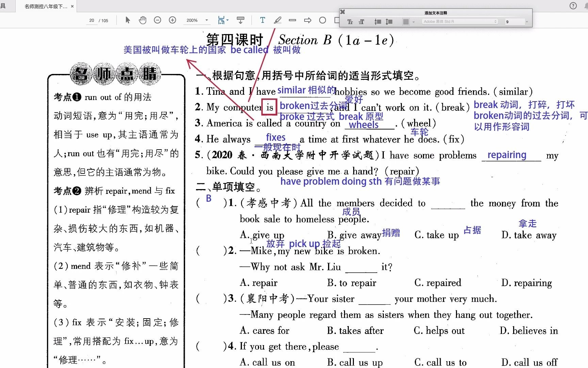The image size is (588, 368).
Task: Click the '拿走' annotation above take away
Action: coord(527,224)
